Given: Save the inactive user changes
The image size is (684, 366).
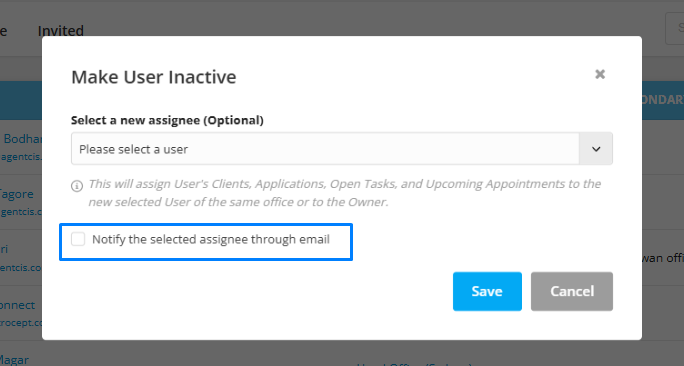Looking at the screenshot, I should coord(487,291).
